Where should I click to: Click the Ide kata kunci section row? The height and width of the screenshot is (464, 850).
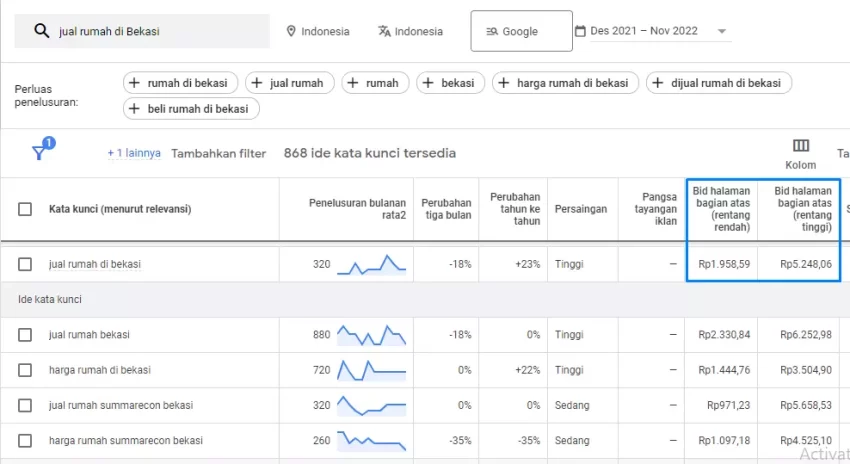[425, 299]
